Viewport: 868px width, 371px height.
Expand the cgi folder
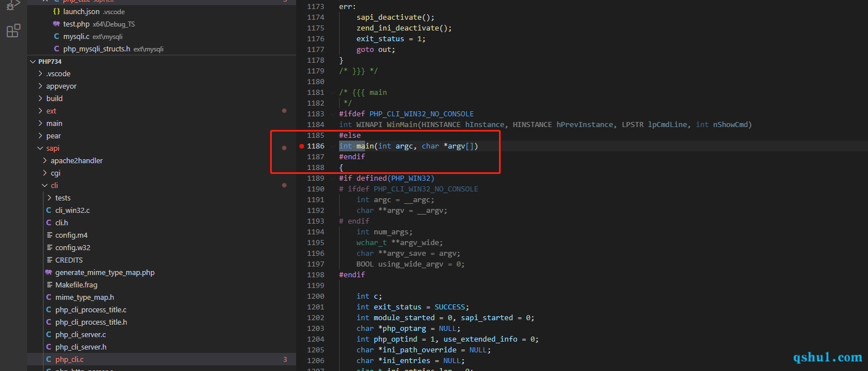click(45, 173)
